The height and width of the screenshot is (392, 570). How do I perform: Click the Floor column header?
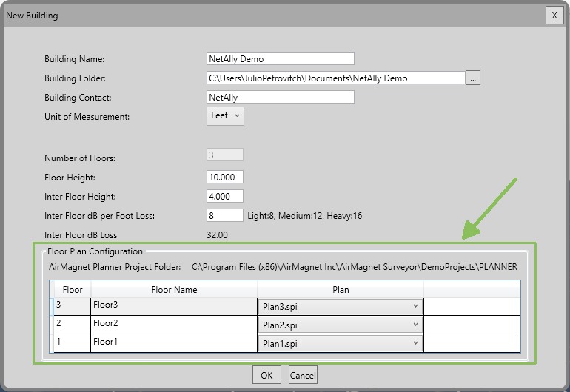click(x=73, y=289)
